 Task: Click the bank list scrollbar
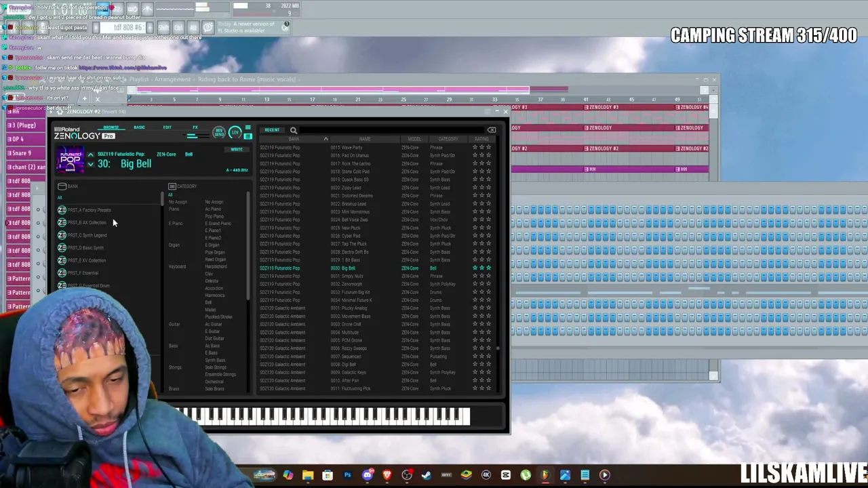[x=162, y=199]
